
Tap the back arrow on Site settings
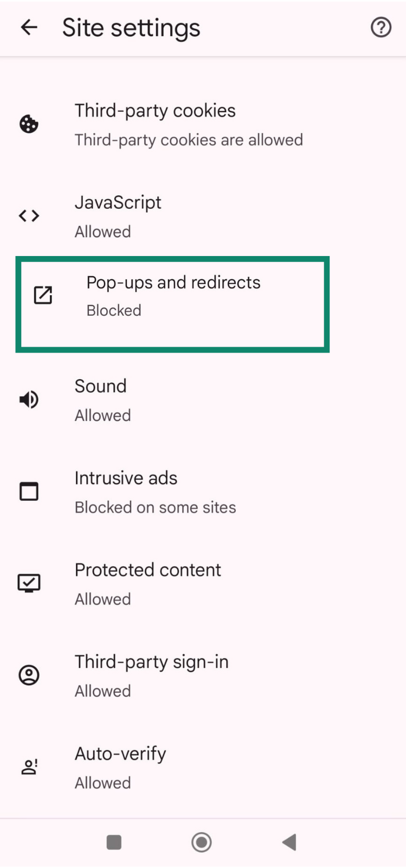(x=28, y=27)
